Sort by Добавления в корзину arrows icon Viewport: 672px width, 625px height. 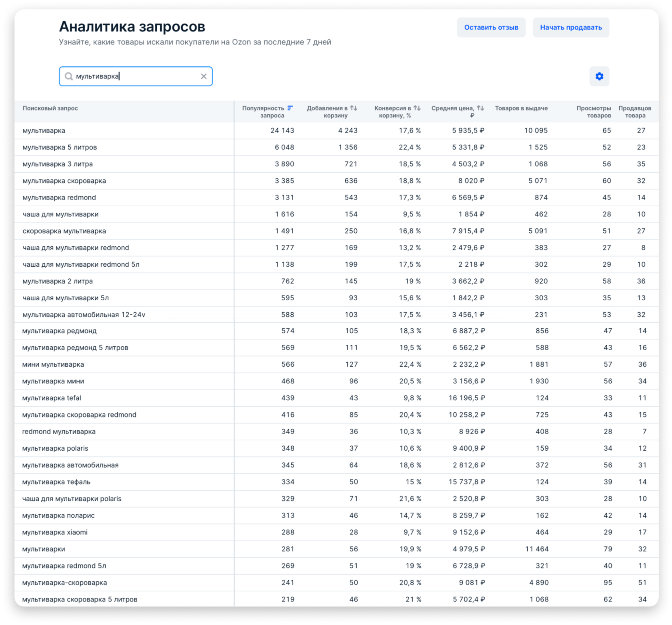354,108
